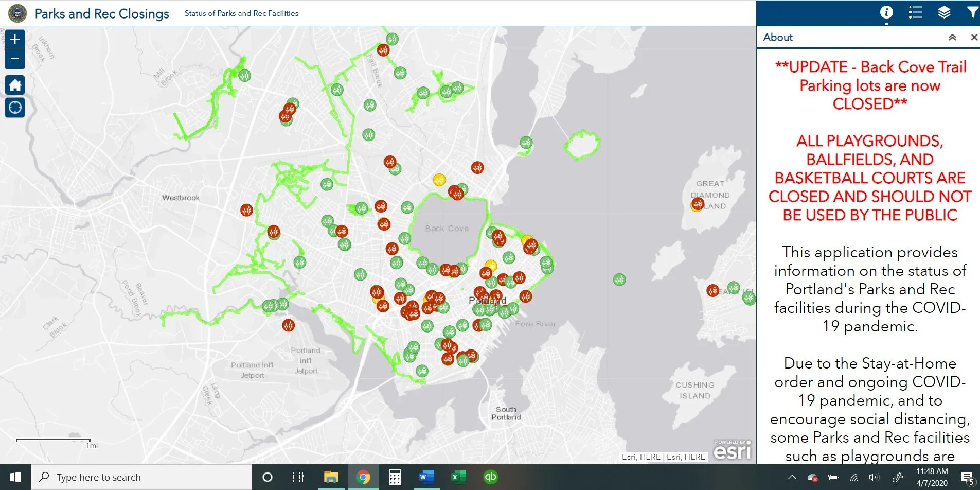
Task: Open Windows notification center
Action: 967,478
